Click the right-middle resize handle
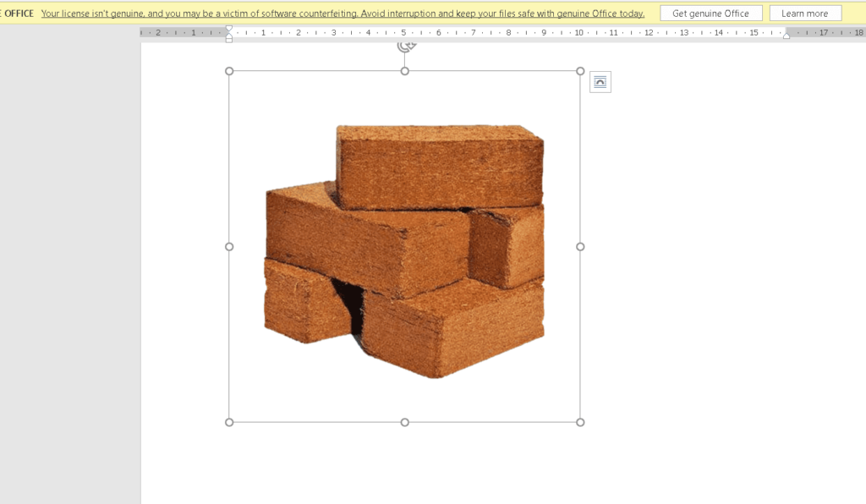866x504 pixels. pos(580,247)
